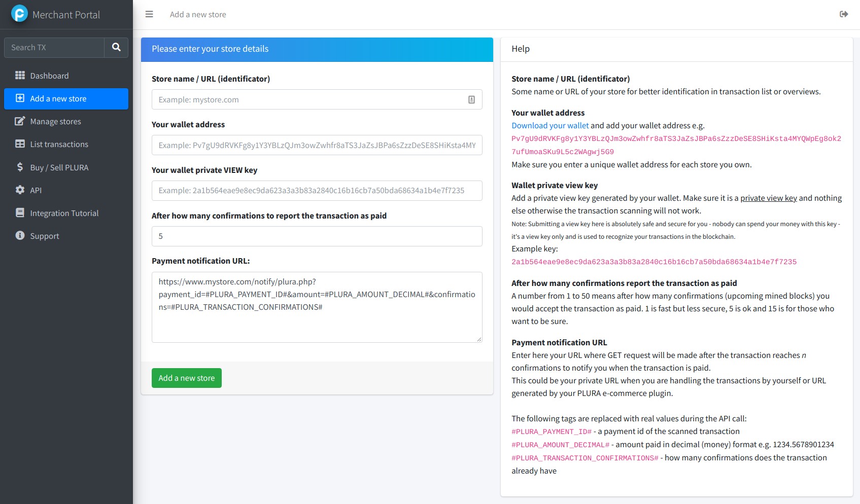Click the API gear icon
The width and height of the screenshot is (860, 504).
(20, 190)
